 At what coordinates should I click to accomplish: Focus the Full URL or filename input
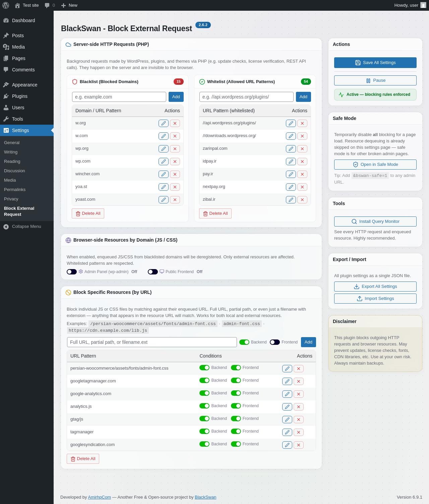pos(152,342)
